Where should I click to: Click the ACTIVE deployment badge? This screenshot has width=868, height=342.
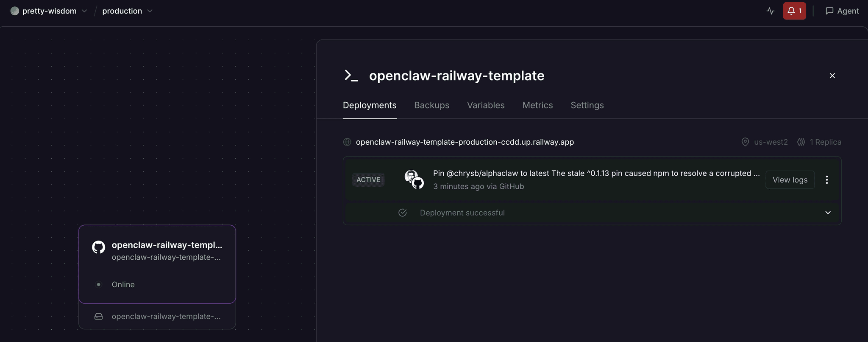(x=368, y=179)
